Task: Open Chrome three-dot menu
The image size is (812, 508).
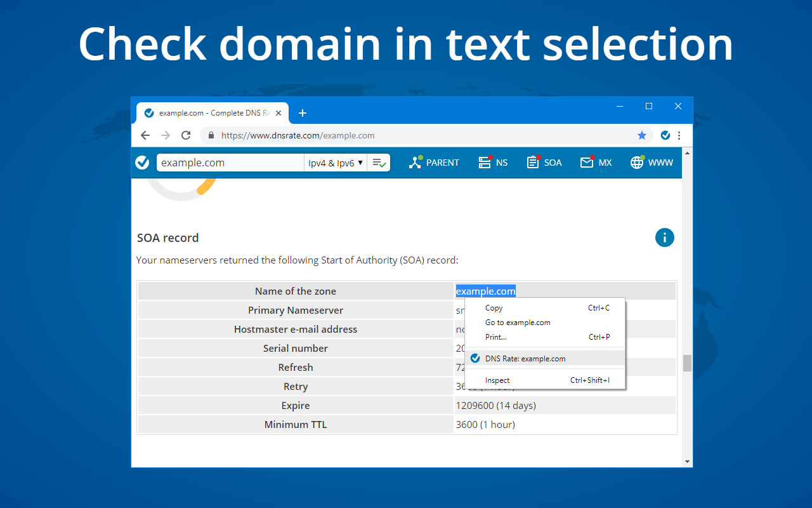Action: point(679,135)
